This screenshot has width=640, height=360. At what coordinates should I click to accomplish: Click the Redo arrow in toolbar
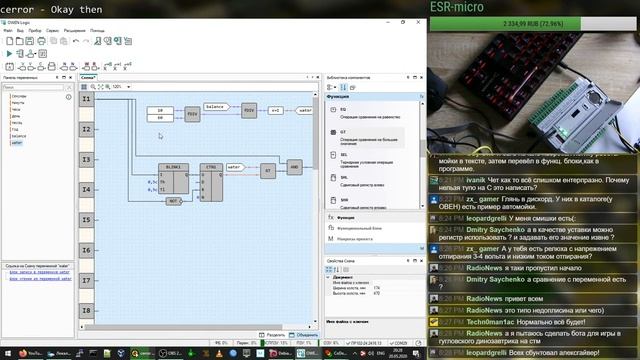pyautogui.click(x=86, y=41)
